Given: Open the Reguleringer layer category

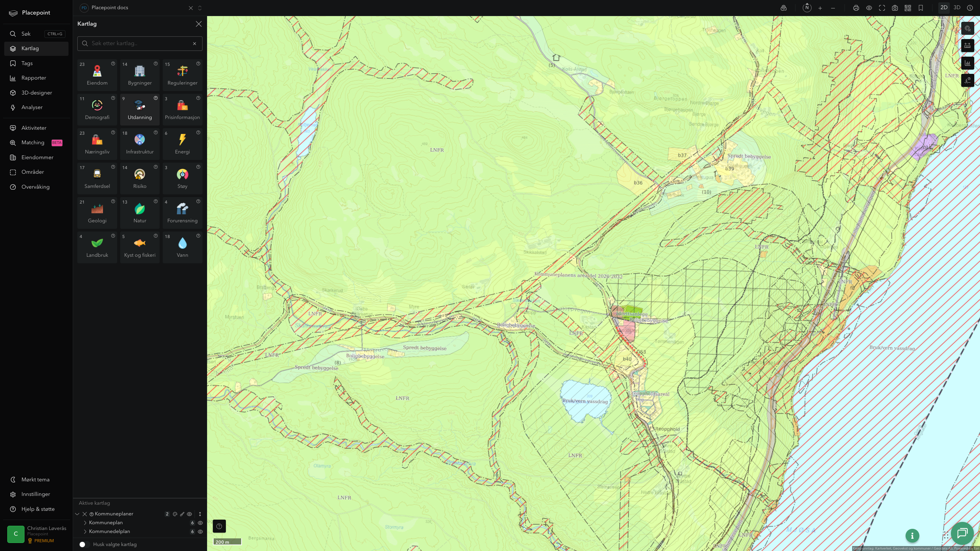Looking at the screenshot, I should (182, 75).
